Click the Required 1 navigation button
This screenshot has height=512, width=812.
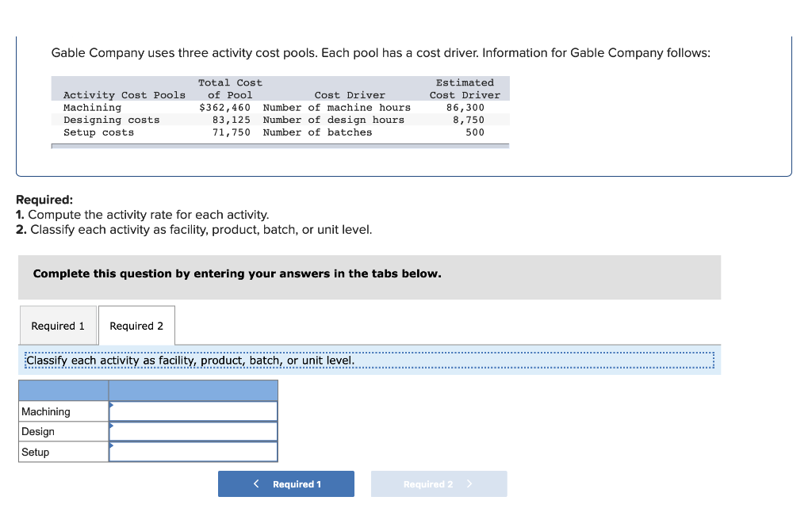tap(285, 483)
